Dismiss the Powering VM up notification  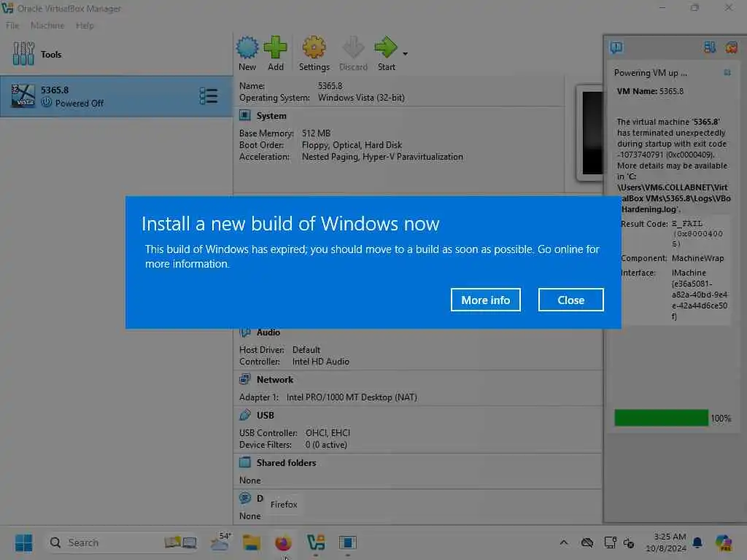pyautogui.click(x=727, y=72)
